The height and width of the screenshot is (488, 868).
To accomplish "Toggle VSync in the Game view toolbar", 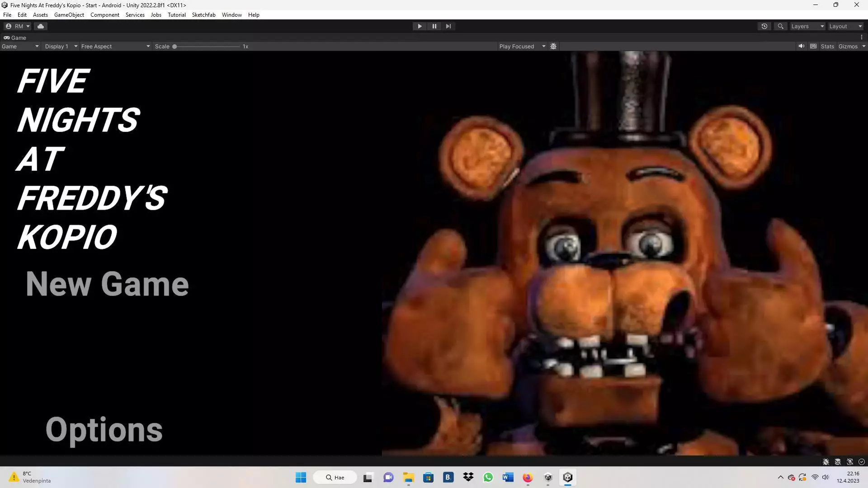I will (813, 46).
